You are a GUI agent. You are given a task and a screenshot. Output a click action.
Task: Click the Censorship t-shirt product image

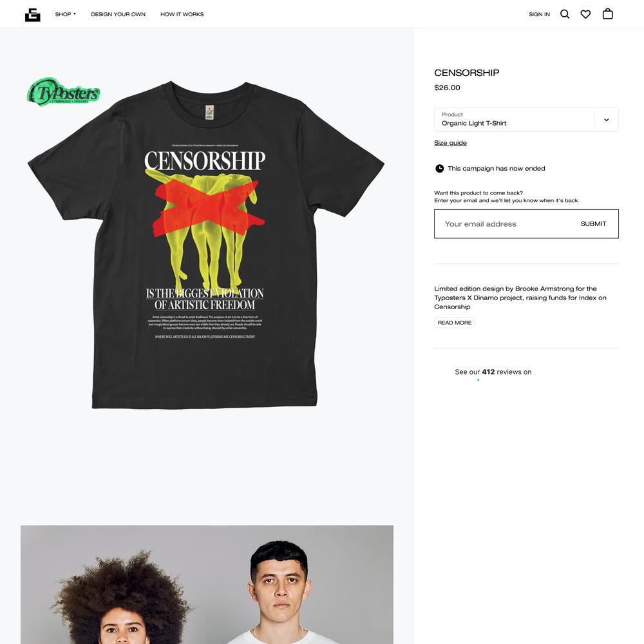tap(206, 245)
